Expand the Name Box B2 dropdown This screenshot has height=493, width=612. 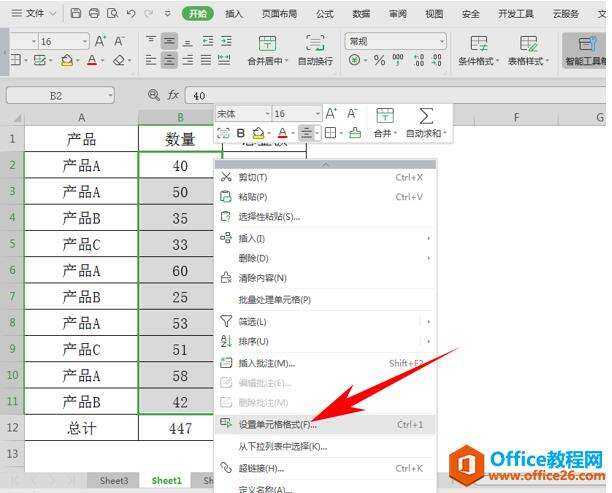[x=110, y=95]
